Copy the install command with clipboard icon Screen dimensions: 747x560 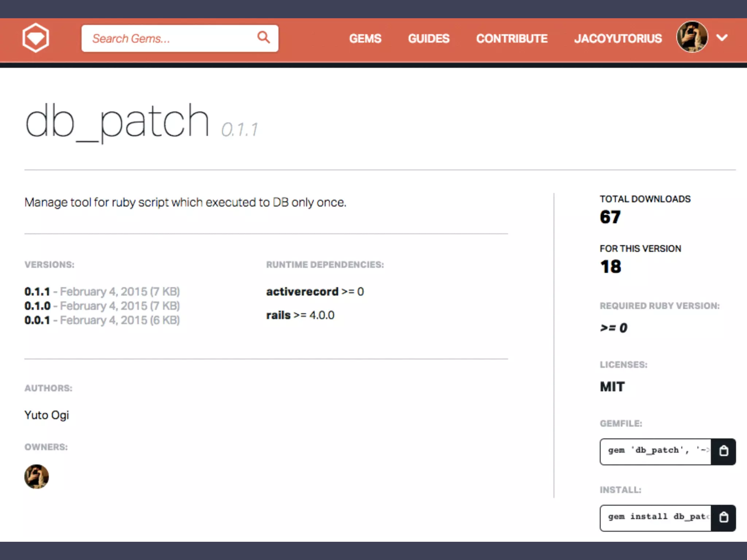(723, 518)
